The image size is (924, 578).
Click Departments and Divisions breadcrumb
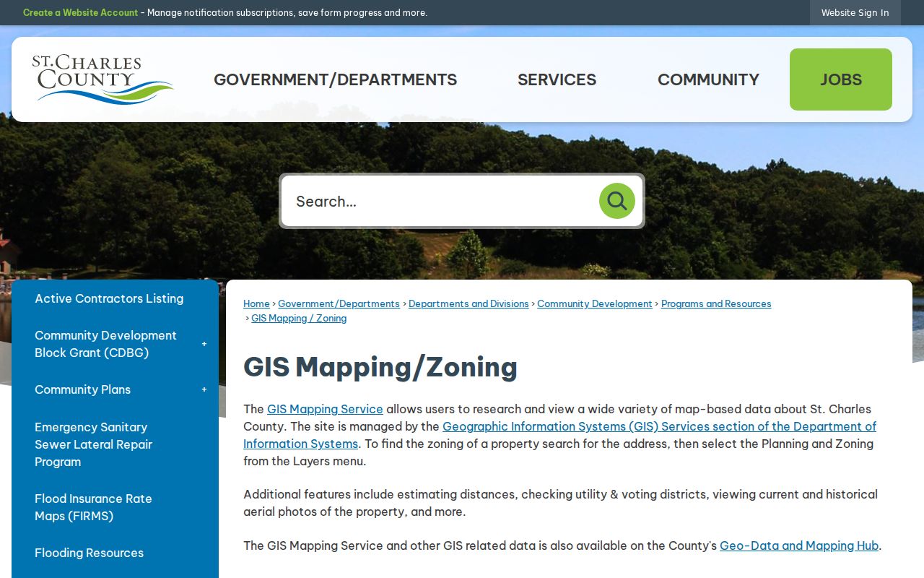(x=468, y=304)
